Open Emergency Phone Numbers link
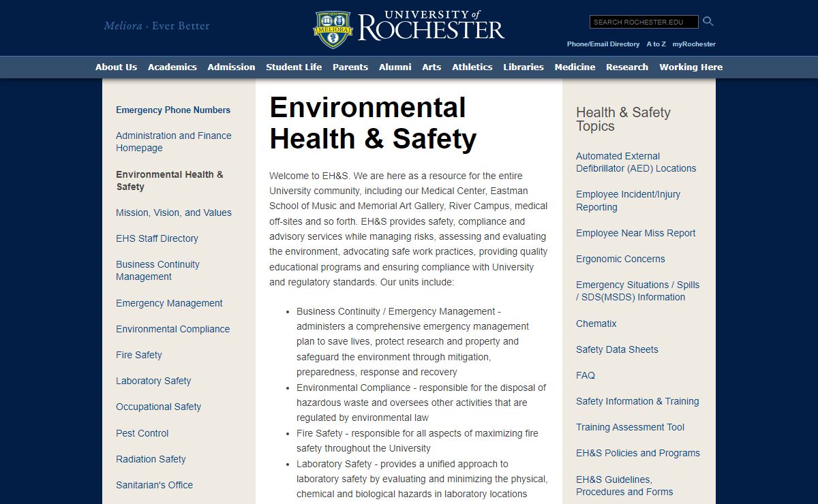Image resolution: width=818 pixels, height=504 pixels. 173,110
